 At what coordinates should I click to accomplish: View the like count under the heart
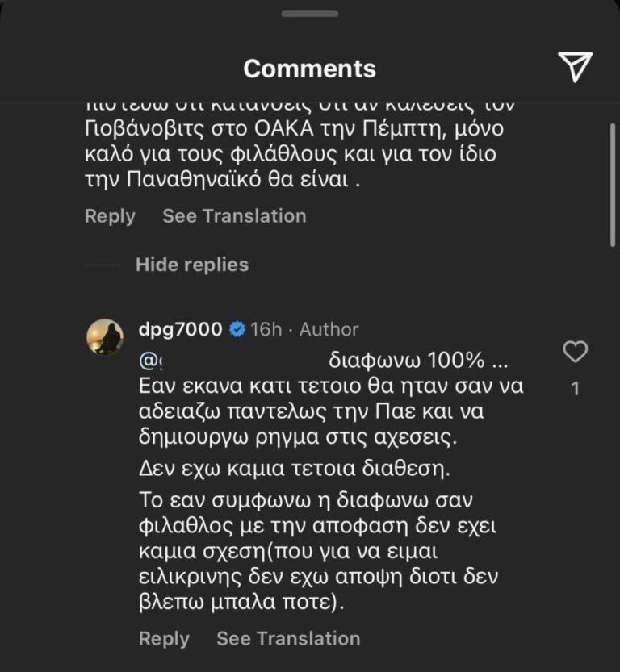[575, 389]
